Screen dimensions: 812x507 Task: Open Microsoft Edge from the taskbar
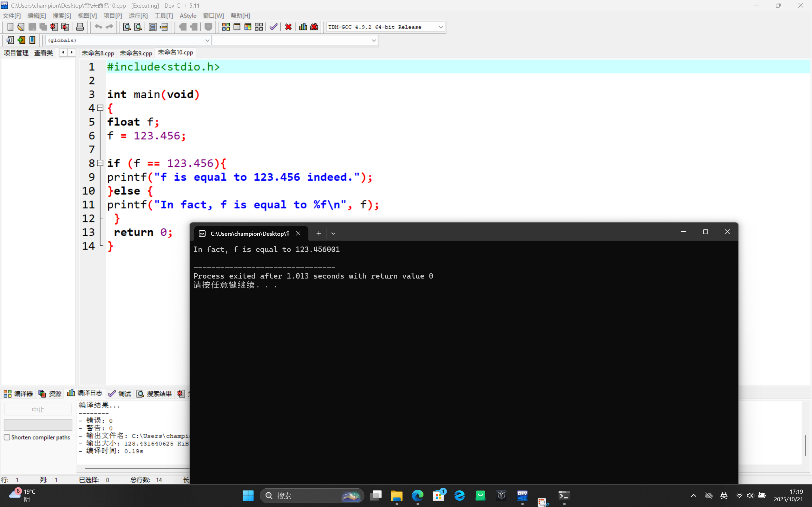[x=417, y=495]
